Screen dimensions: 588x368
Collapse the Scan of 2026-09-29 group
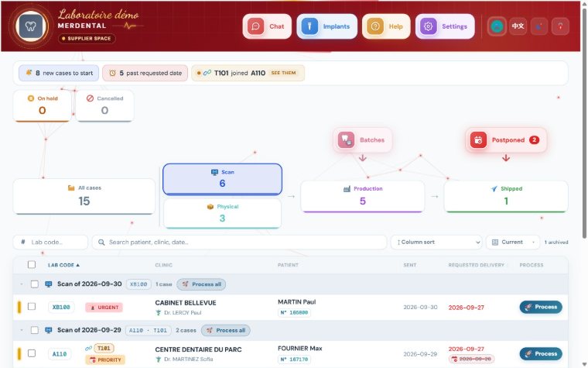coord(22,330)
